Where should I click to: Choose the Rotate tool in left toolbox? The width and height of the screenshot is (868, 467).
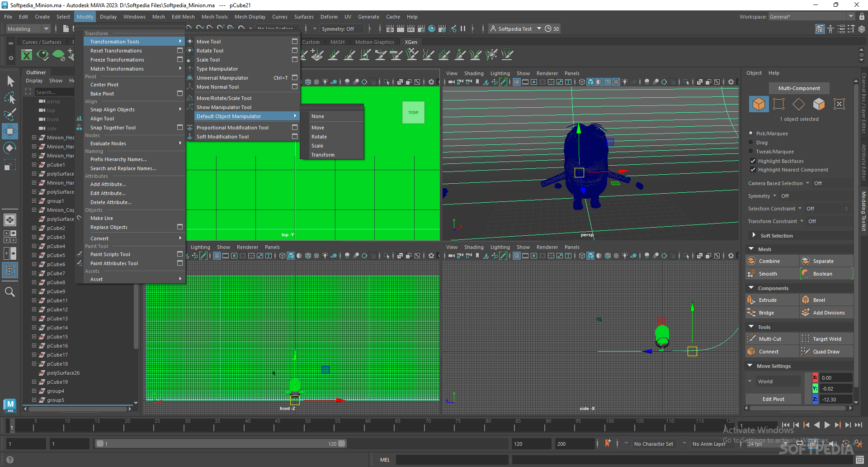point(10,148)
